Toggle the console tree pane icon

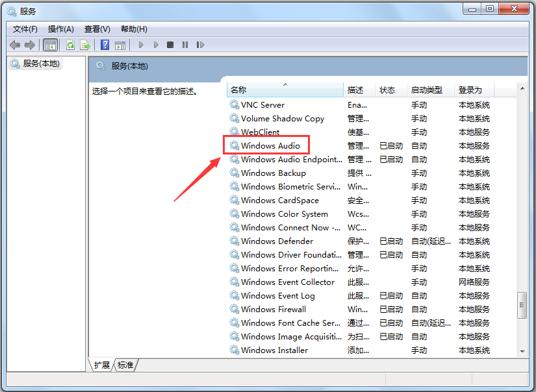click(49, 44)
